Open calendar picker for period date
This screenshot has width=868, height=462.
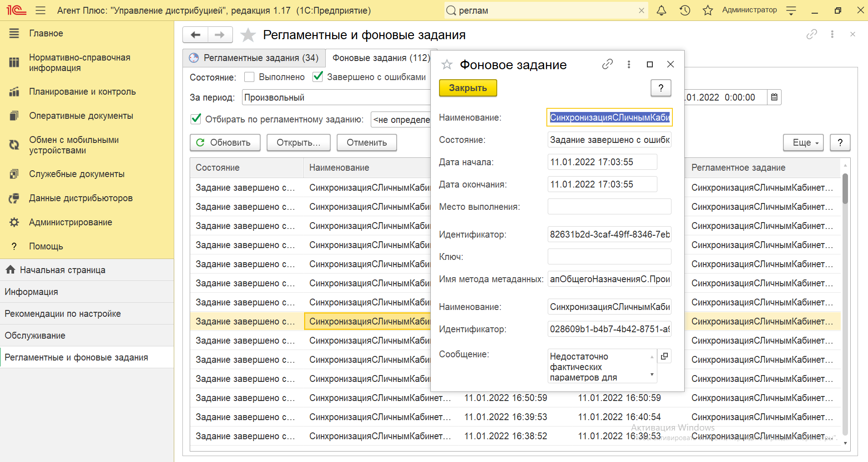pos(774,97)
